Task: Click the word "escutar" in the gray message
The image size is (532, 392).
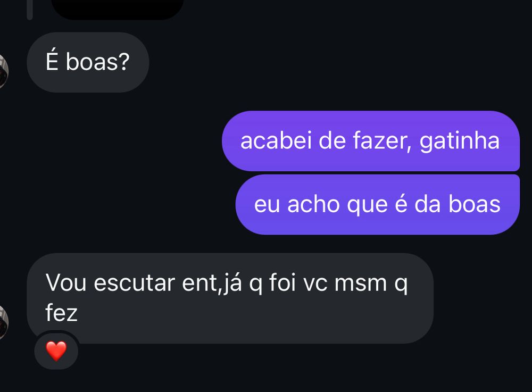Action: click(135, 283)
